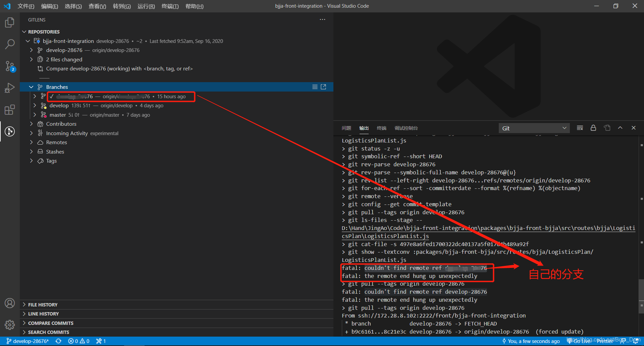This screenshot has height=346, width=644.
Task: Expand the FILE HISTORY section
Action: [x=176, y=304]
